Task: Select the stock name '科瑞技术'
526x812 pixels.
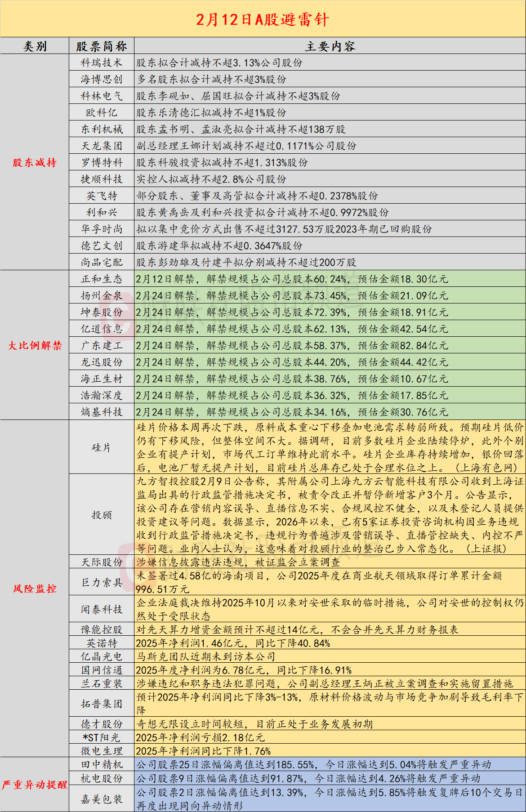Action: pyautogui.click(x=102, y=63)
